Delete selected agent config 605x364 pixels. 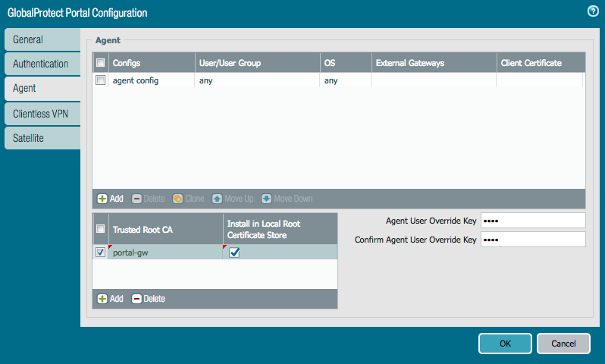(148, 199)
